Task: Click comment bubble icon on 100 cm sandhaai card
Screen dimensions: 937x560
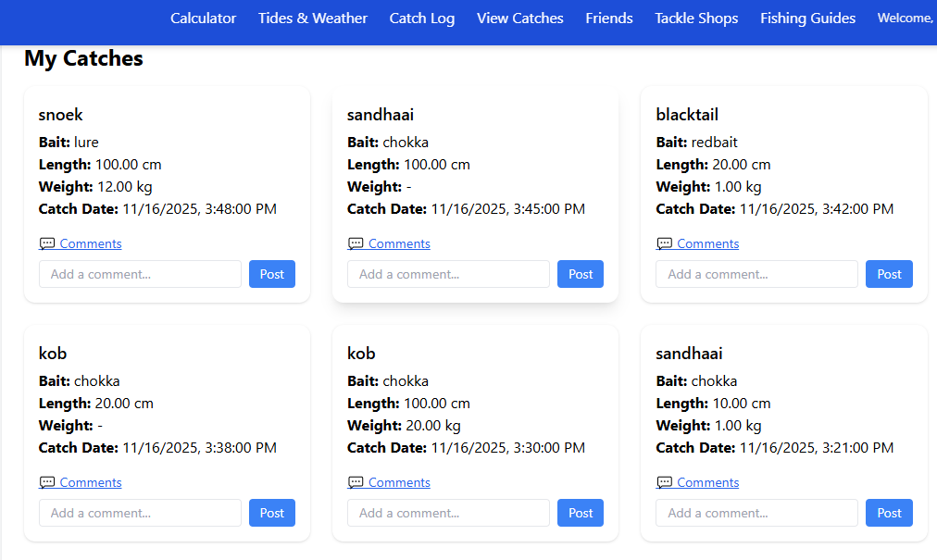Action: [356, 243]
